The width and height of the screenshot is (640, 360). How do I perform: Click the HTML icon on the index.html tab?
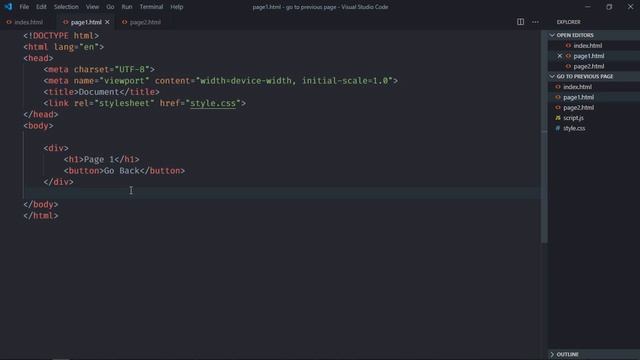(9, 22)
